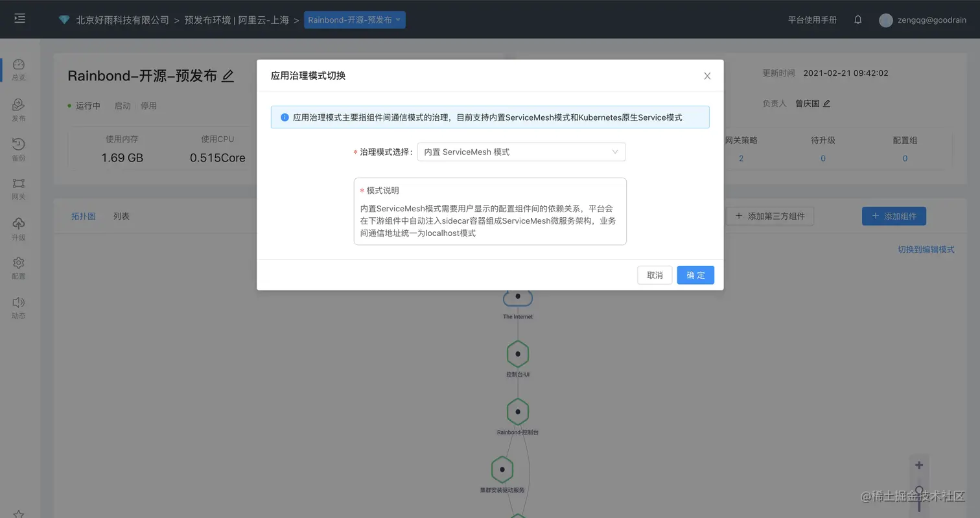Select the 拓扑图 topology tab
This screenshot has width=980, height=518.
(83, 216)
